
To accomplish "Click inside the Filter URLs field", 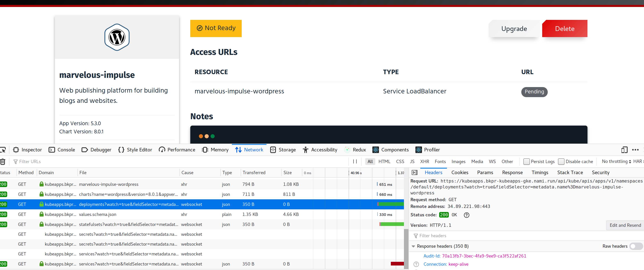I will (37, 161).
